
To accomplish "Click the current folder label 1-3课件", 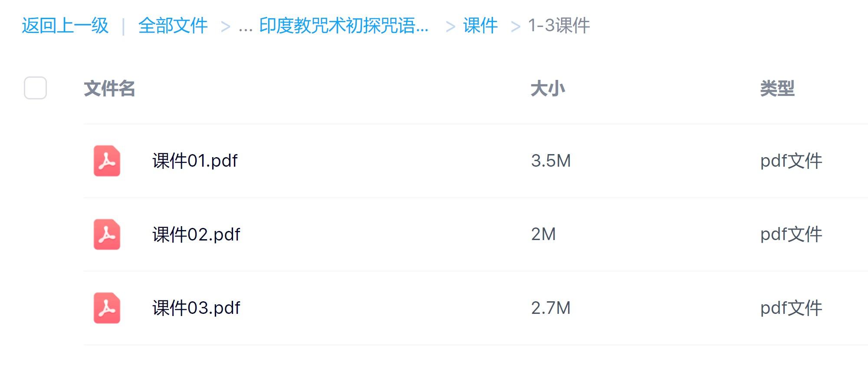I will (x=559, y=26).
